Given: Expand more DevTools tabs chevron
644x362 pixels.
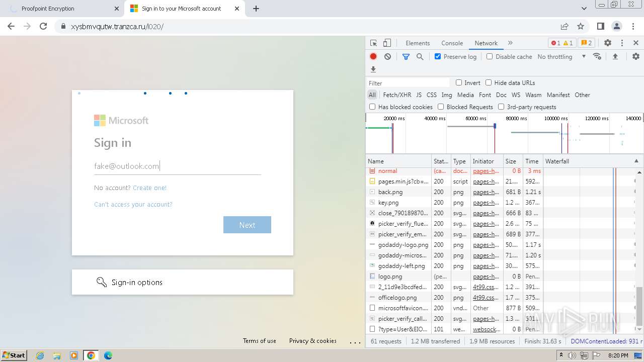Looking at the screenshot, I should [510, 43].
